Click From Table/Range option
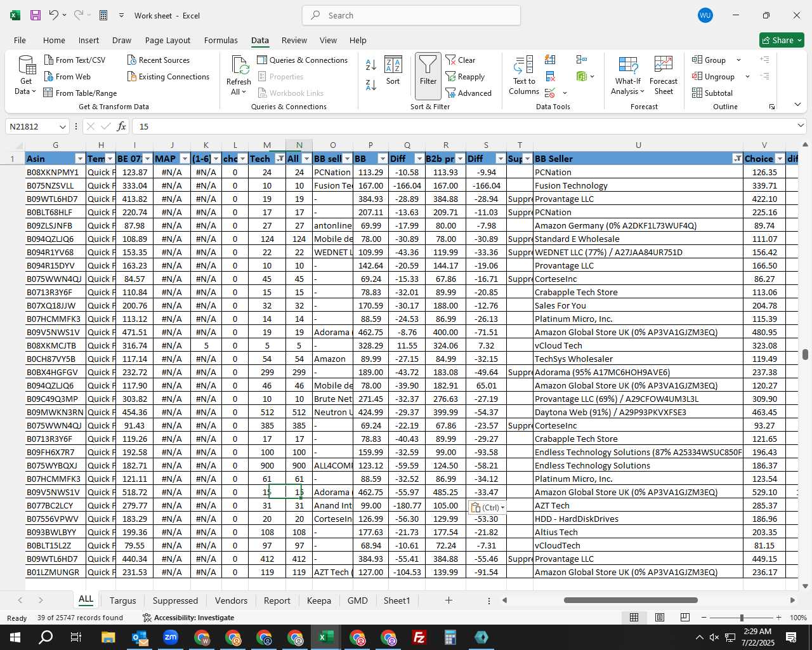This screenshot has width=812, height=650. tap(80, 93)
